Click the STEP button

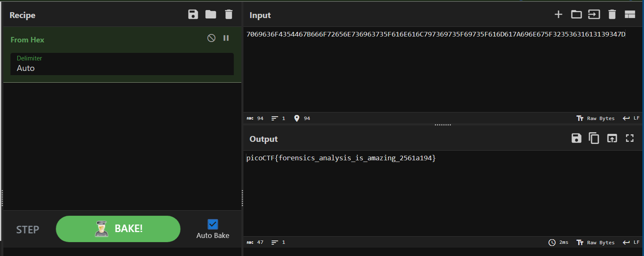click(28, 230)
